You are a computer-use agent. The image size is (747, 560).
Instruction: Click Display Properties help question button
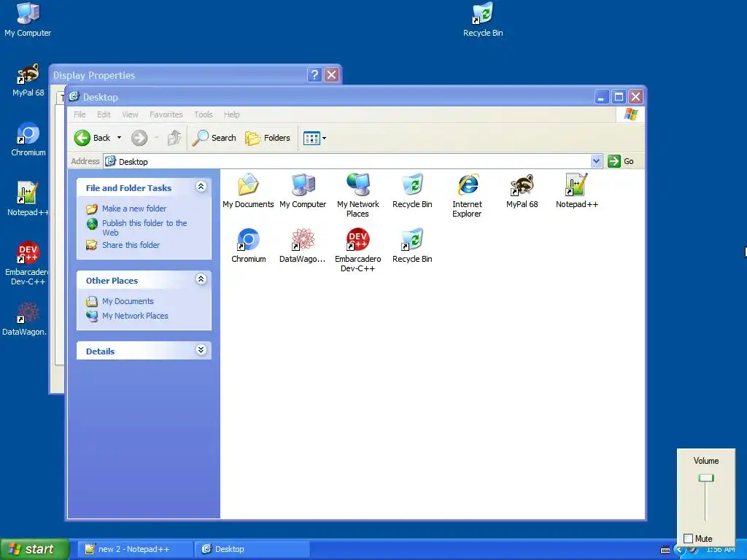point(314,75)
